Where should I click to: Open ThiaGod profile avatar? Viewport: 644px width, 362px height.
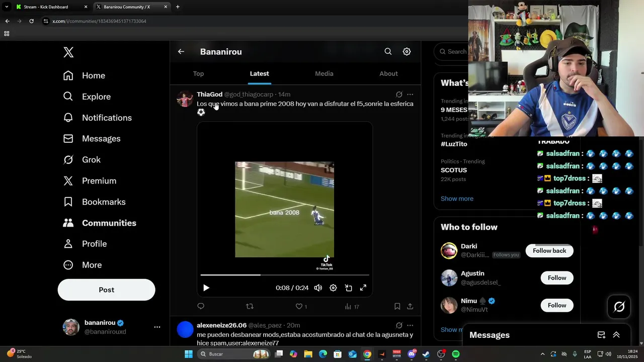pyautogui.click(x=185, y=99)
